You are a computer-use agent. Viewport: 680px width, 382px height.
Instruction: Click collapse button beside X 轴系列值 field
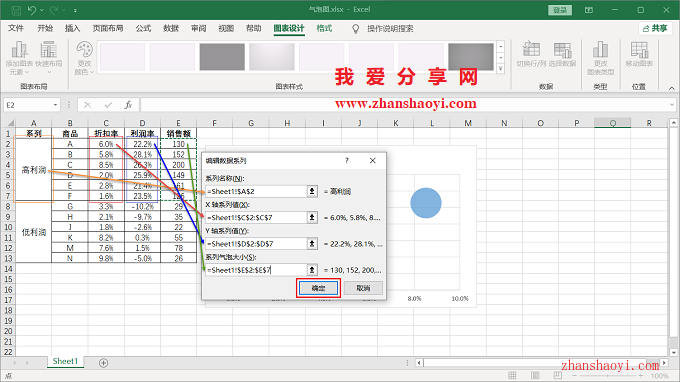pos(312,217)
